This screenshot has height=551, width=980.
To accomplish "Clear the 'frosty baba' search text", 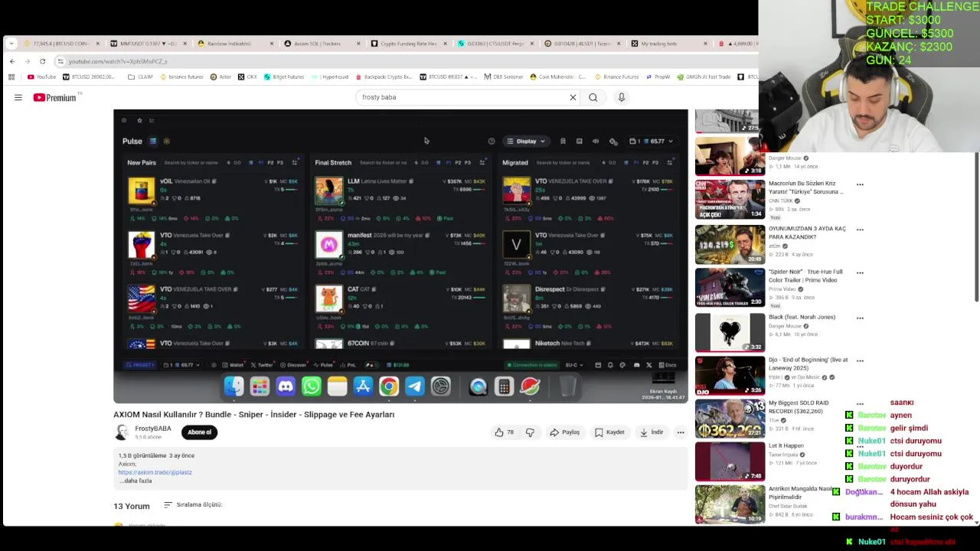I will pyautogui.click(x=573, y=97).
